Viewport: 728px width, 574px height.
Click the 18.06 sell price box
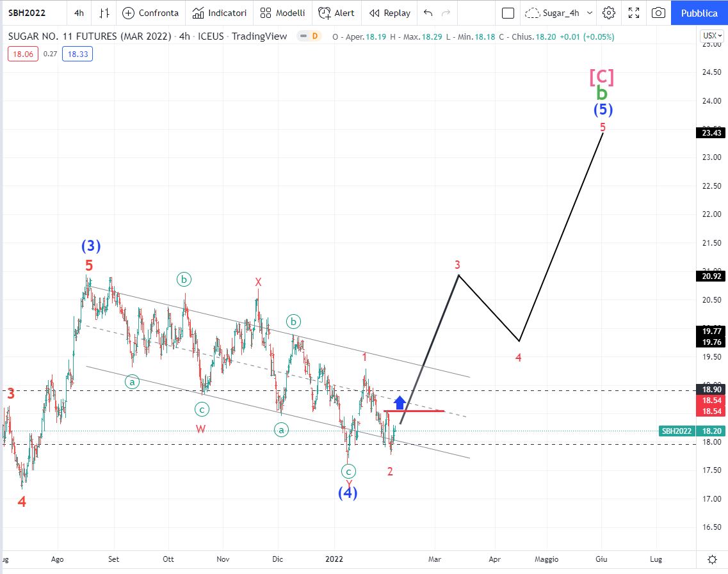[x=23, y=54]
